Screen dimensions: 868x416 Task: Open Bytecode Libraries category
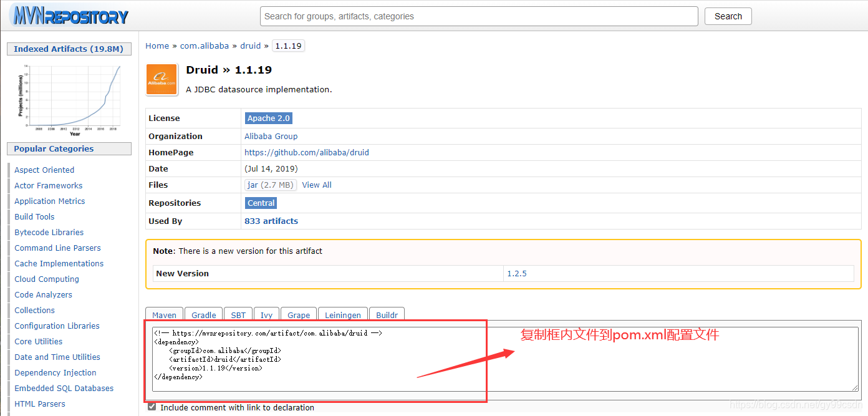tap(49, 232)
